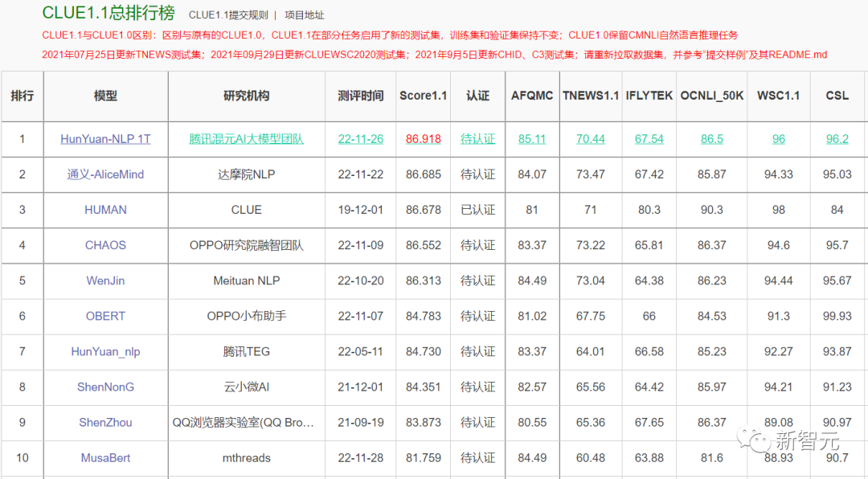Open the CHAOS model link
The width and height of the screenshot is (868, 479).
[x=105, y=245]
